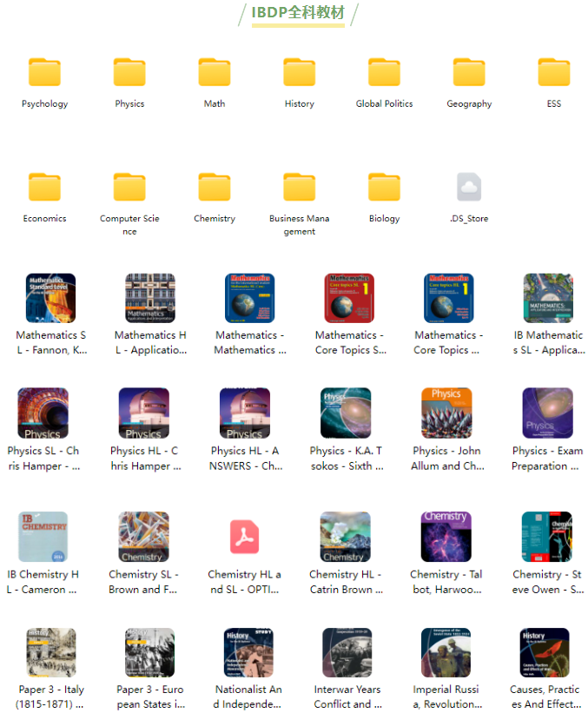The width and height of the screenshot is (588, 713).
Task: Select Imperial Russia Revolution history book
Action: click(x=446, y=653)
